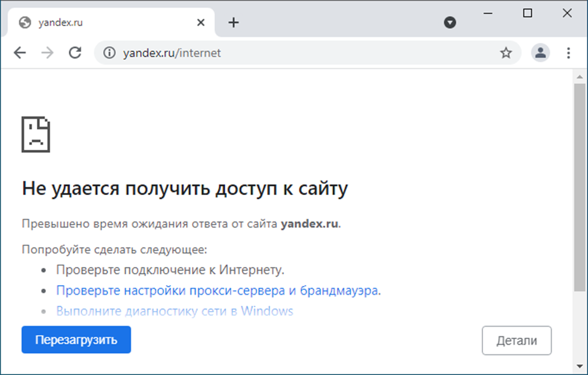Click the vertical scrollbar thumb
The width and height of the screenshot is (588, 375).
[x=580, y=187]
